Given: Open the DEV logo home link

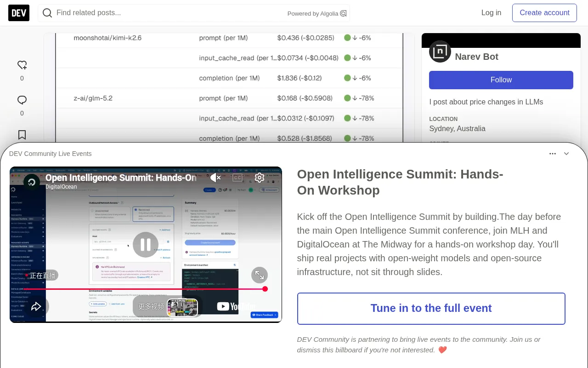Looking at the screenshot, I should (19, 13).
